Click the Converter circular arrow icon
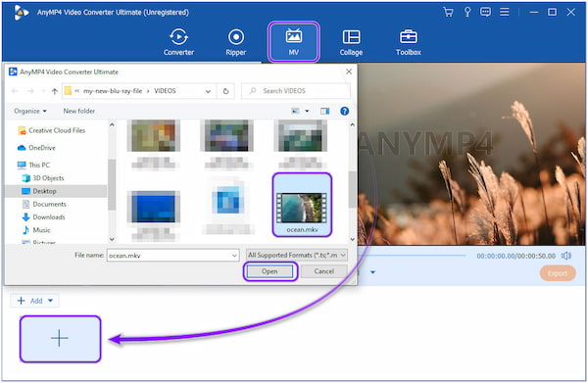The image size is (588, 383). pos(179,36)
